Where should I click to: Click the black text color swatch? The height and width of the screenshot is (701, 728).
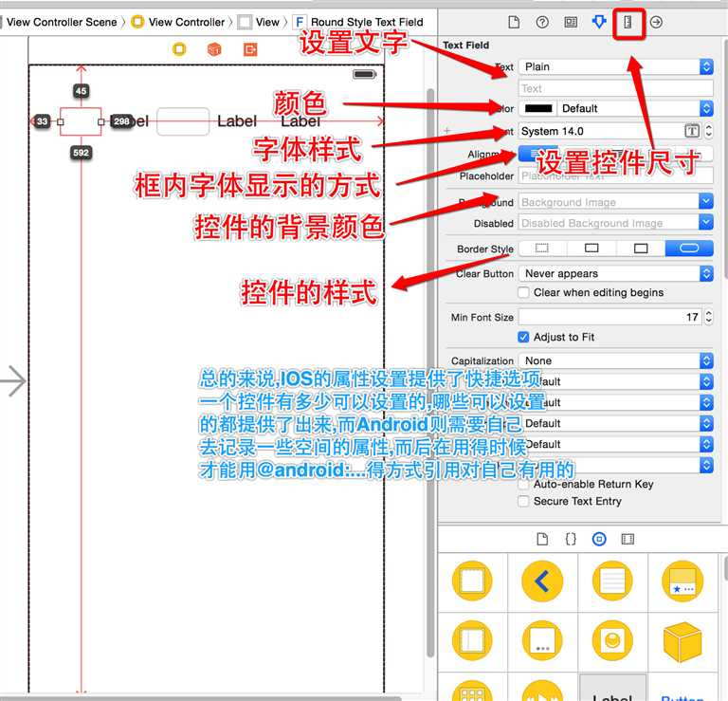[538, 108]
